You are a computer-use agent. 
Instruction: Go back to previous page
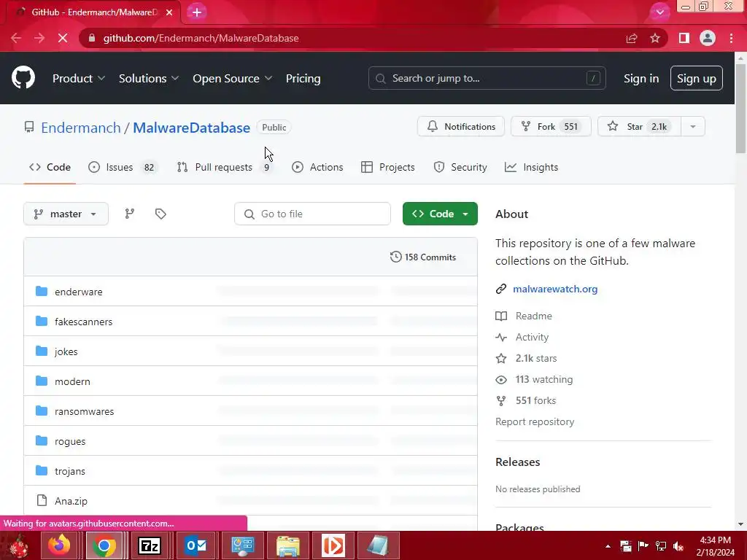pos(16,38)
